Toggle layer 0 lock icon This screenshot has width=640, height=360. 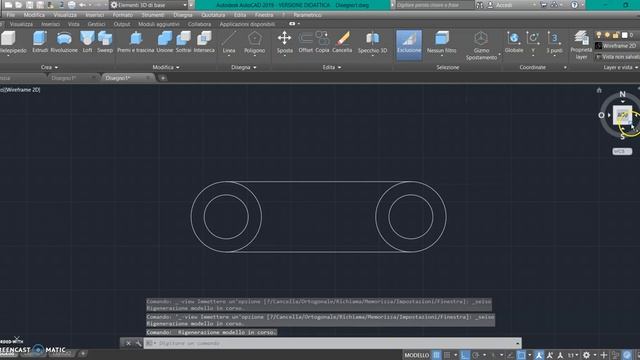(616, 35)
